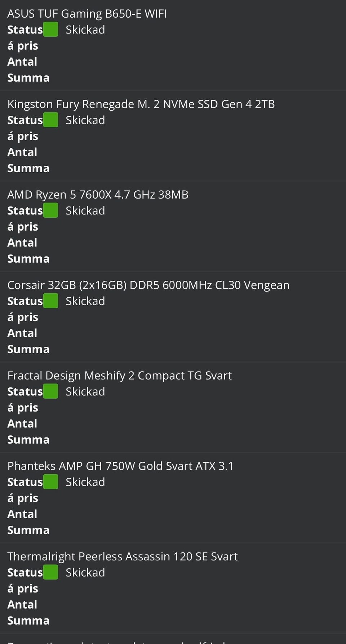Open the Thermalright Peerless Assassin 120 SE item
The width and height of the screenshot is (346, 644).
(x=122, y=556)
